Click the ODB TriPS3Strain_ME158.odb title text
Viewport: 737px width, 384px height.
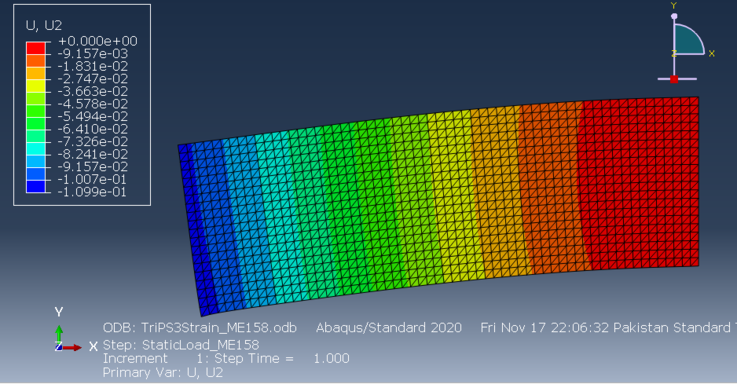point(200,328)
